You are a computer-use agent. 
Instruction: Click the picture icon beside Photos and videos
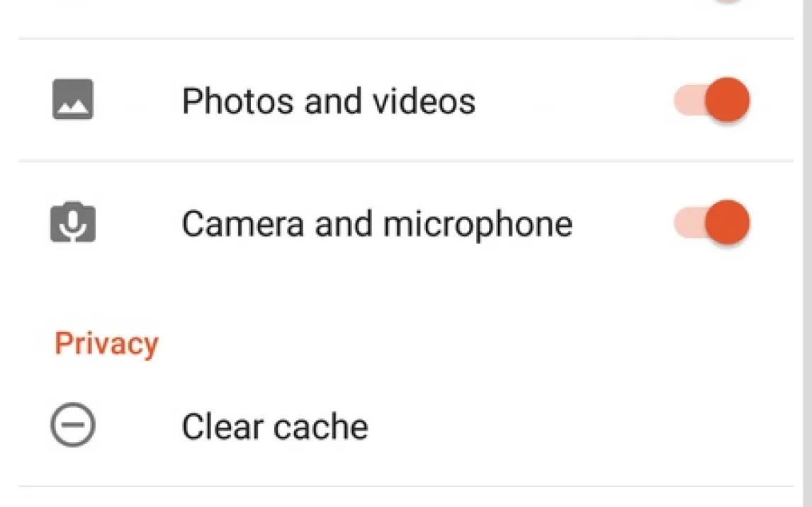tap(73, 99)
